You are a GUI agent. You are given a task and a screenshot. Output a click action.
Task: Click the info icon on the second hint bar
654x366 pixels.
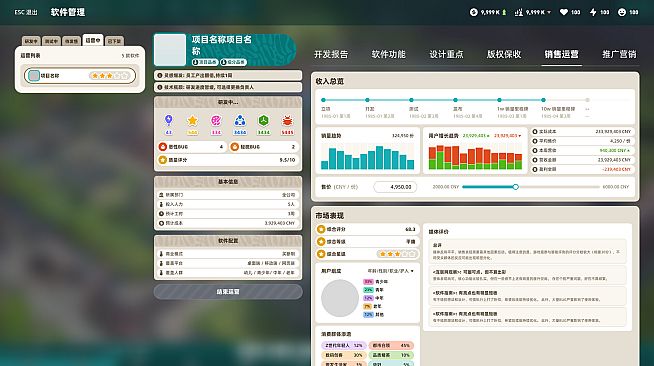[x=160, y=87]
